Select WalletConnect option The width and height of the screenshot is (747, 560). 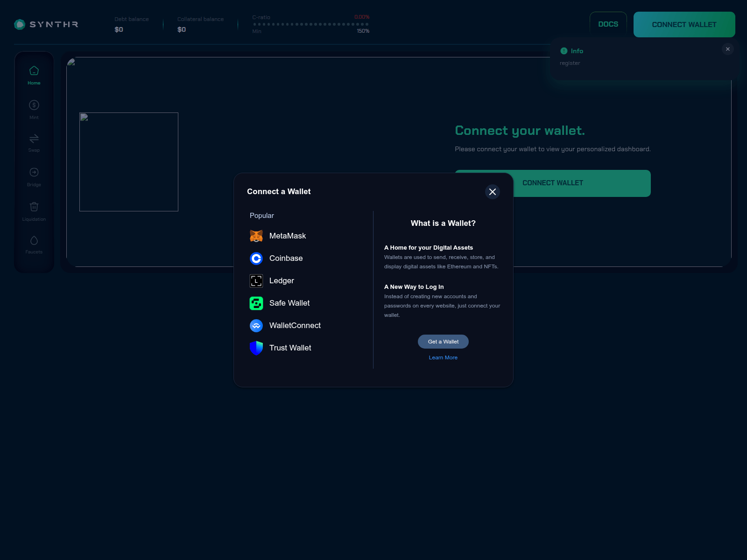click(x=306, y=326)
